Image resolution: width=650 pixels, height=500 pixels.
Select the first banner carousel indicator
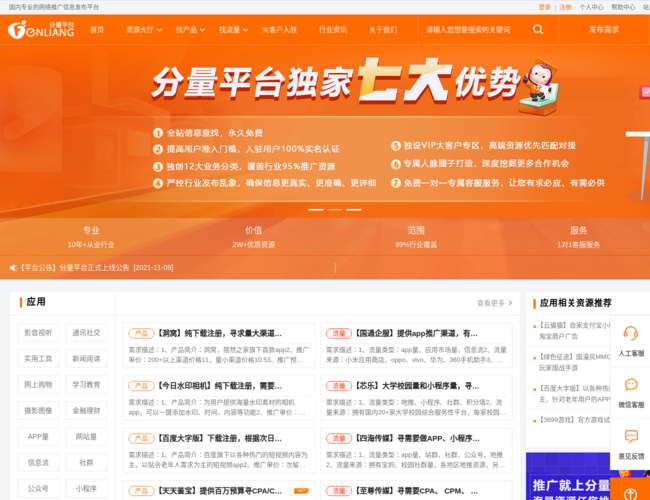tap(316, 210)
